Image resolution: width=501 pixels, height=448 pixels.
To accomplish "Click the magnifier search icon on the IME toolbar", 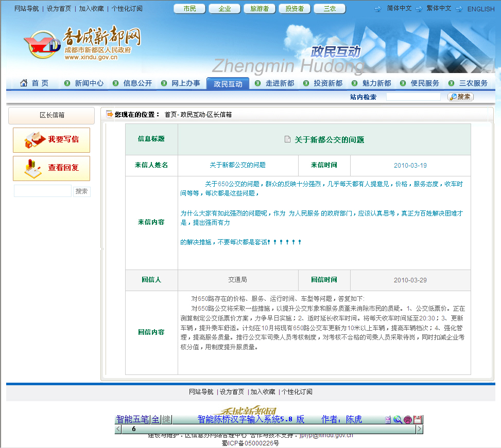I will click(x=398, y=420).
